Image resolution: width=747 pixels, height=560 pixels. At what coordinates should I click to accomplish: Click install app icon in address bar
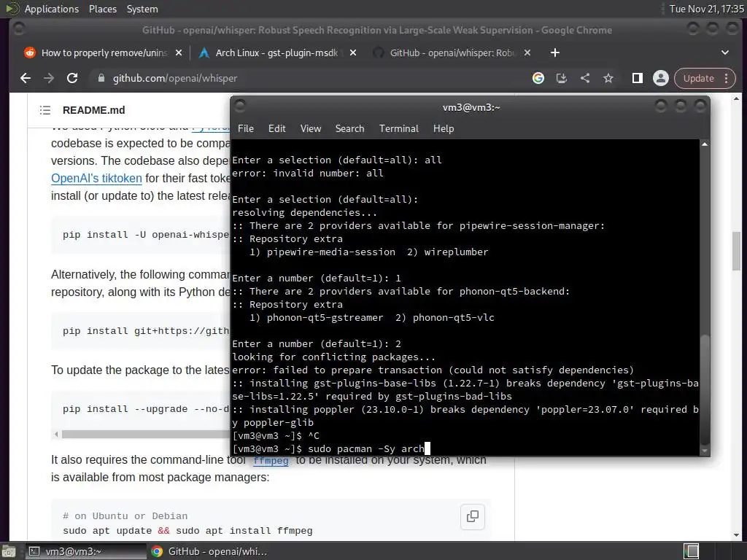click(x=562, y=78)
